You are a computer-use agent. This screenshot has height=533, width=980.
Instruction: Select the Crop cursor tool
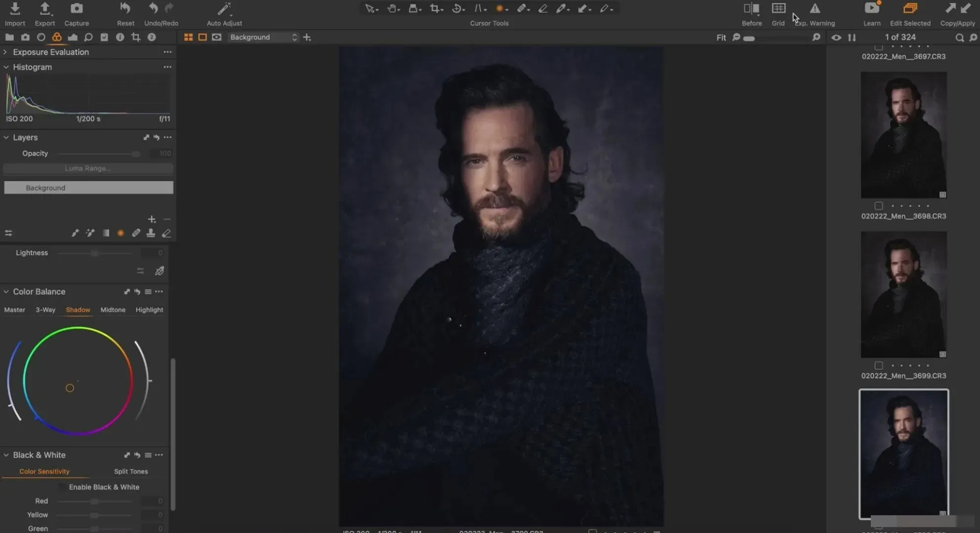(435, 8)
